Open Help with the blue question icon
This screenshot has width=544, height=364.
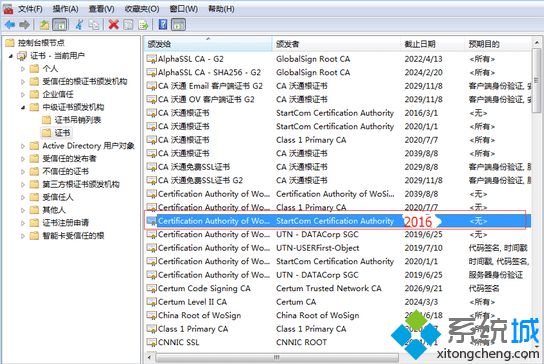pos(163,24)
